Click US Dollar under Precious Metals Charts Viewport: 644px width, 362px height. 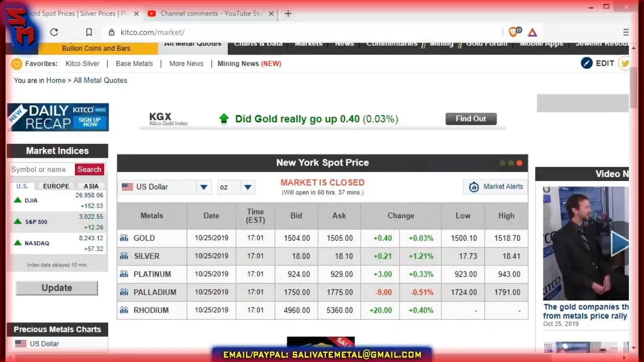[44, 344]
